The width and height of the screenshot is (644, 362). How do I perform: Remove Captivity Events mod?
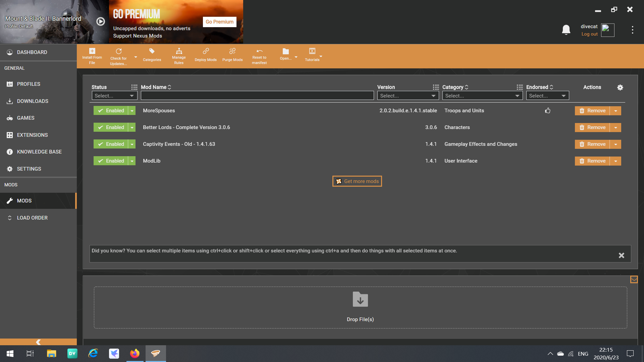[592, 144]
